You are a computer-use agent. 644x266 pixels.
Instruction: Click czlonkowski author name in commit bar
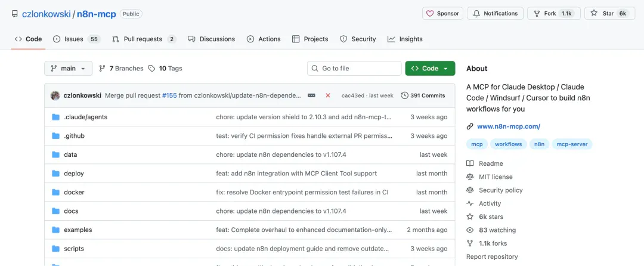click(82, 95)
